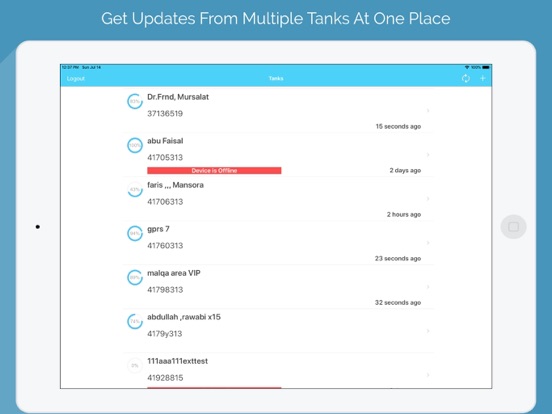Open the level gauge for gprs 7
This screenshot has height=414, width=552.
135,233
